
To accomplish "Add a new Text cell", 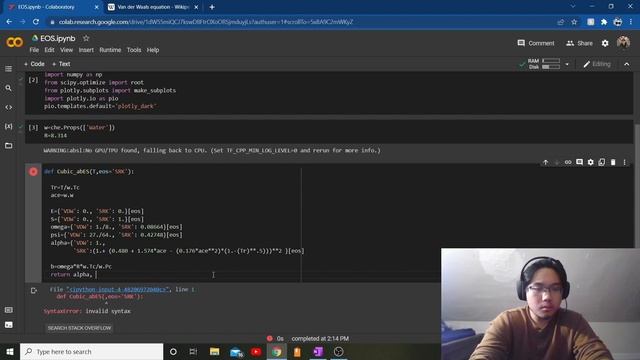I will pyautogui.click(x=61, y=64).
